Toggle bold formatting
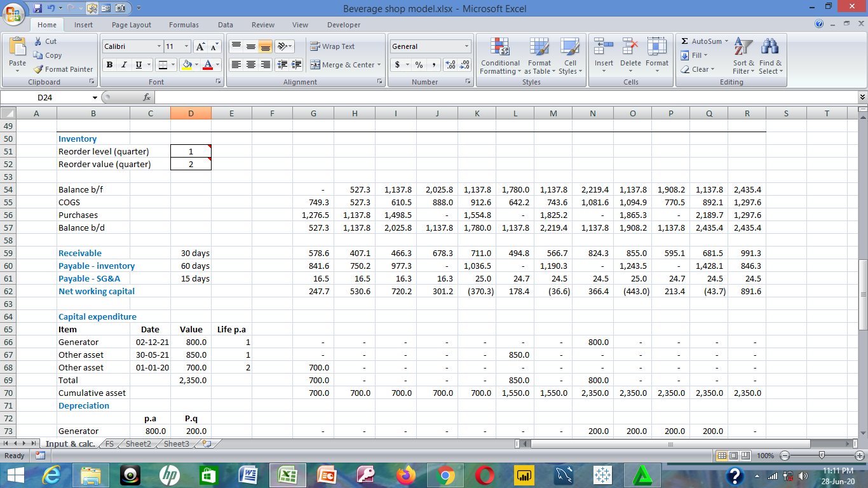This screenshot has width=868, height=488. pos(109,65)
